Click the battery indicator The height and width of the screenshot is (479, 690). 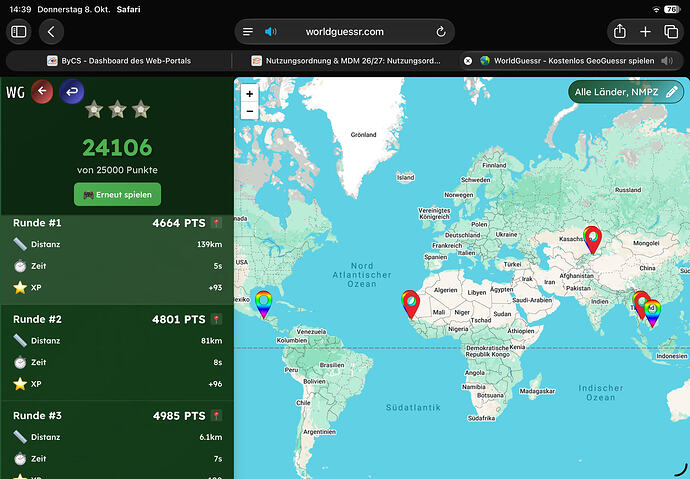coord(672,9)
